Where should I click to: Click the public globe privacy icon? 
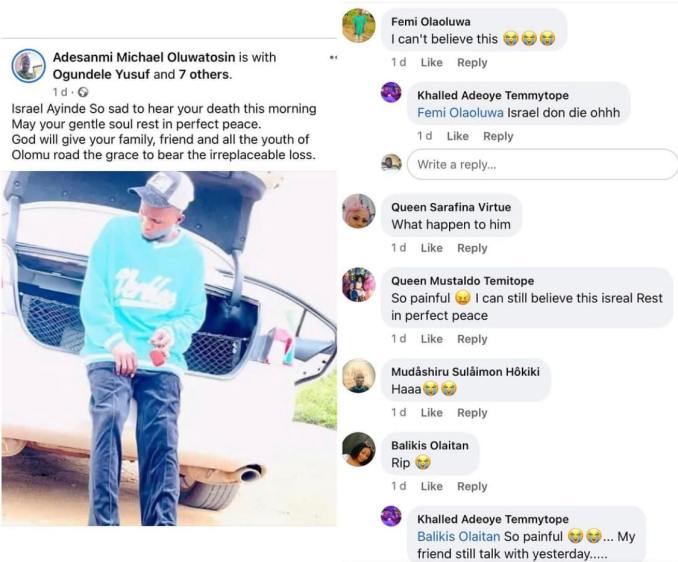(x=83, y=92)
